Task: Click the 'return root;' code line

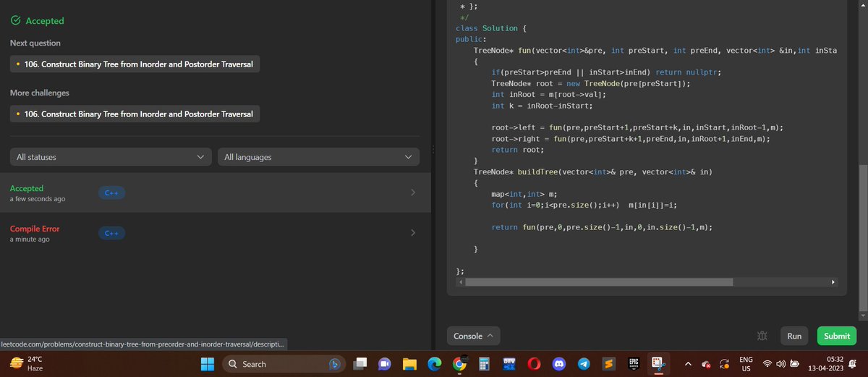Action: coord(517,150)
